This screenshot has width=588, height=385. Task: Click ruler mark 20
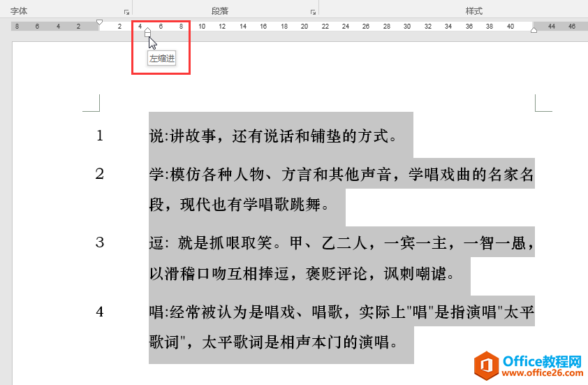(x=304, y=27)
